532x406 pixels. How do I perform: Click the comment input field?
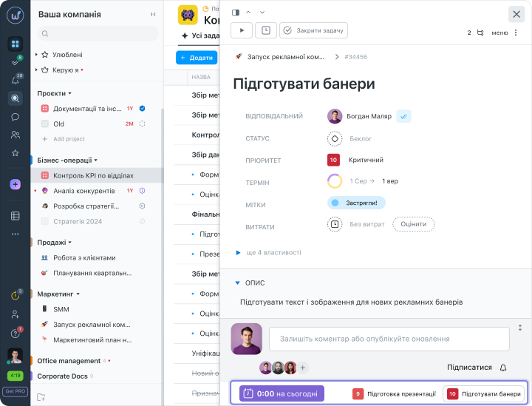tap(389, 339)
